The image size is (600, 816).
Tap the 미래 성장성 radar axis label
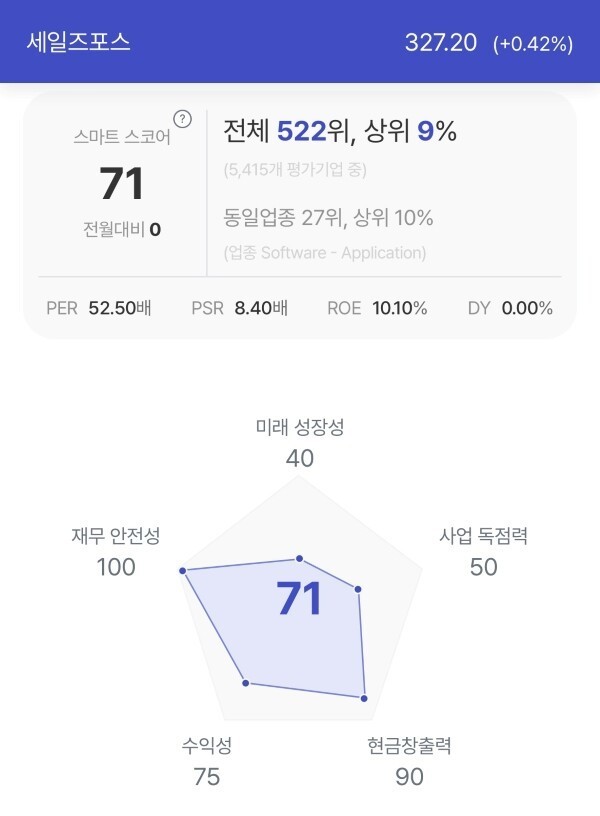click(300, 428)
